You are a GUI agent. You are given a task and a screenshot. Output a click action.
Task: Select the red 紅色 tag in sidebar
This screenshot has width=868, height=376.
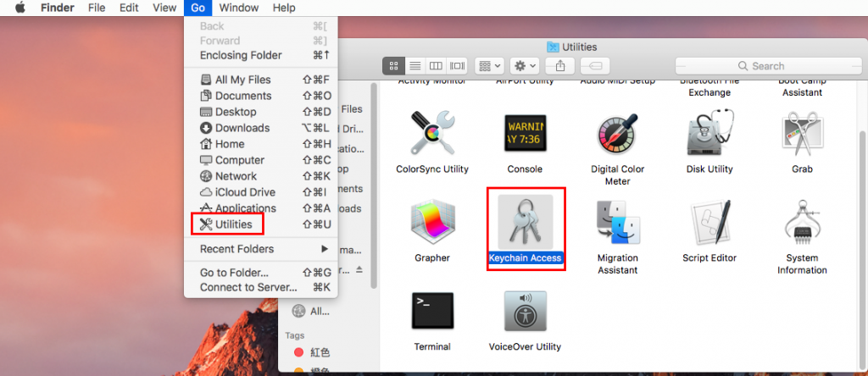[x=312, y=352]
